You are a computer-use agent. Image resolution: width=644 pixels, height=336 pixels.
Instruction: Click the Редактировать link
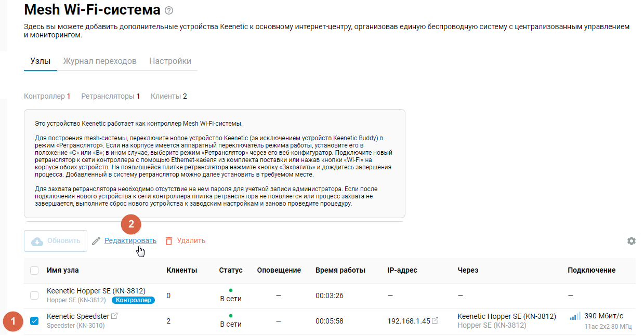(x=130, y=240)
